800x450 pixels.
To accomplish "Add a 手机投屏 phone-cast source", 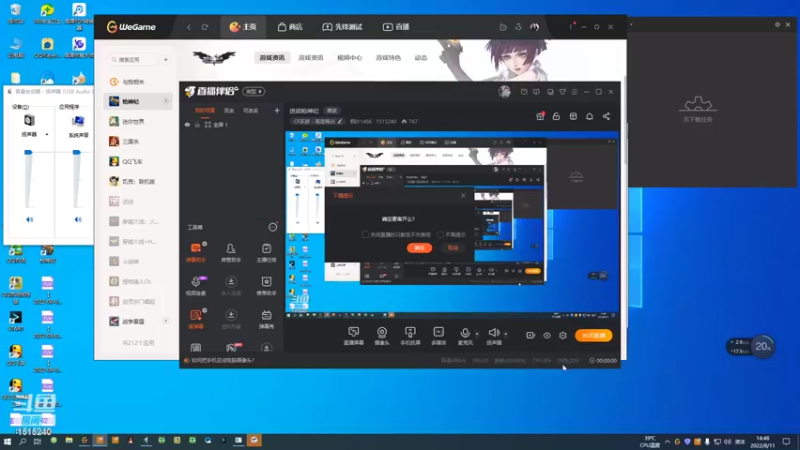I will pyautogui.click(x=410, y=336).
